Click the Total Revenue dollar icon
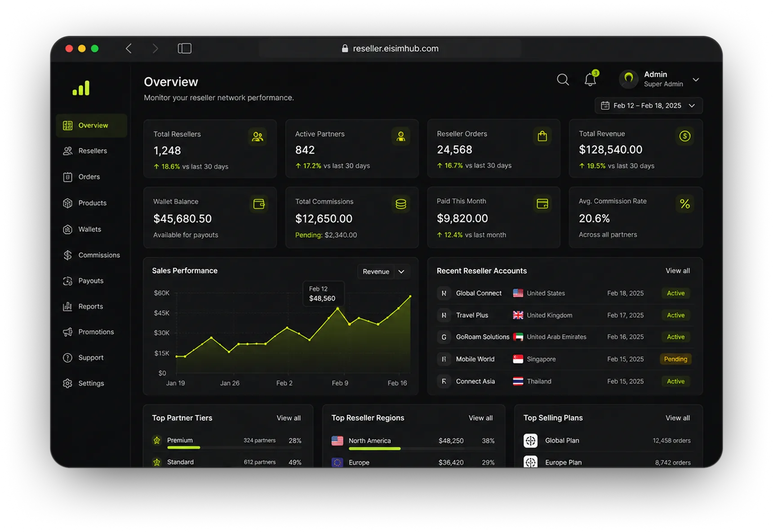The height and width of the screenshot is (532, 773). 684,136
